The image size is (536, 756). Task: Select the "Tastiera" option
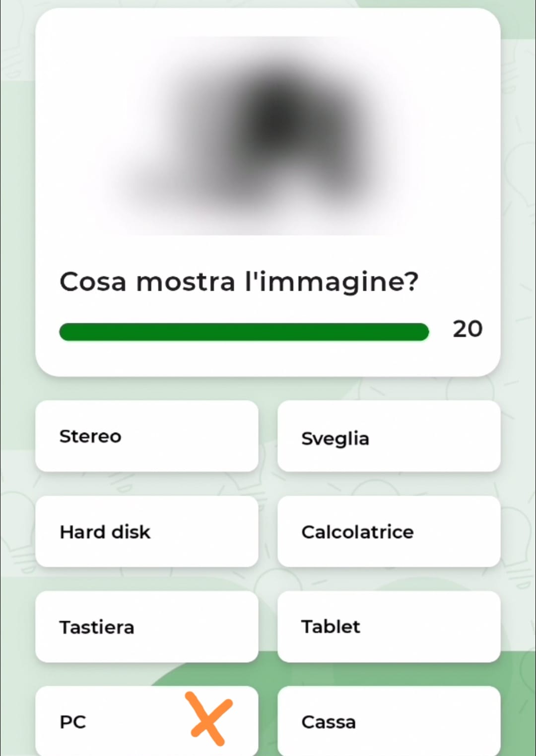147,627
